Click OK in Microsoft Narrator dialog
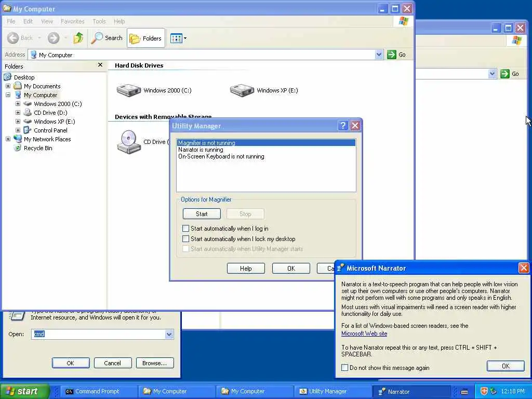This screenshot has width=532, height=399. (x=506, y=366)
